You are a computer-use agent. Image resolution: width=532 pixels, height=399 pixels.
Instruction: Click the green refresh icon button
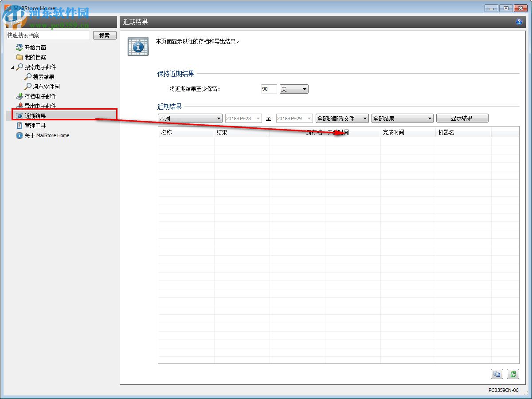coord(513,374)
